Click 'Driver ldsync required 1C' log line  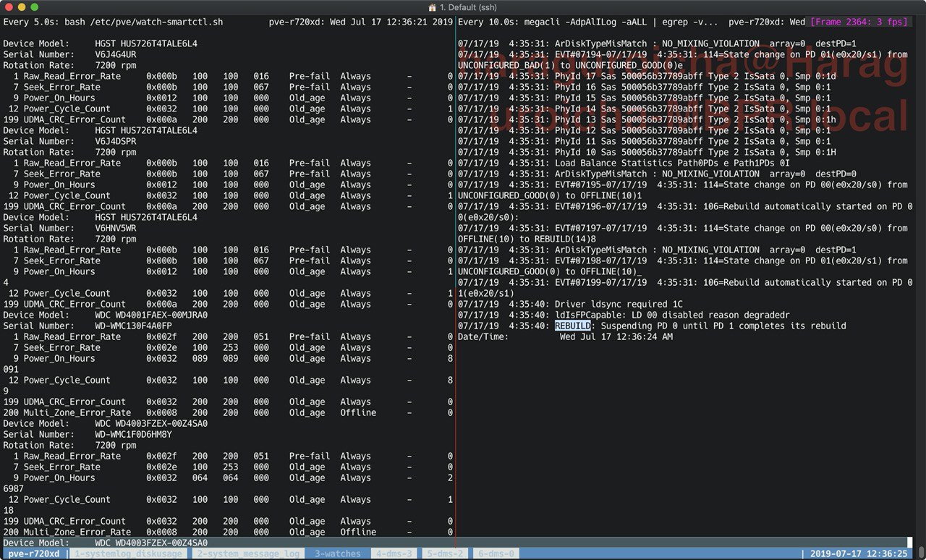point(570,304)
